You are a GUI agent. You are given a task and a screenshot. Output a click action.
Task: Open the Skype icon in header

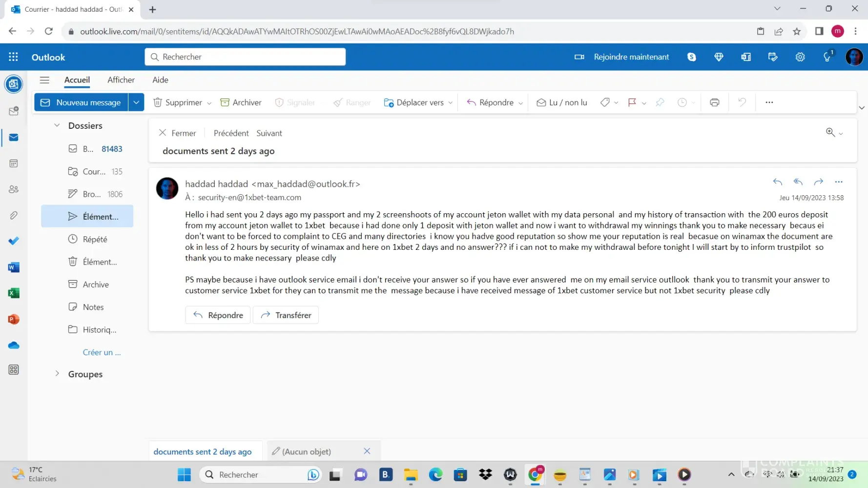691,57
